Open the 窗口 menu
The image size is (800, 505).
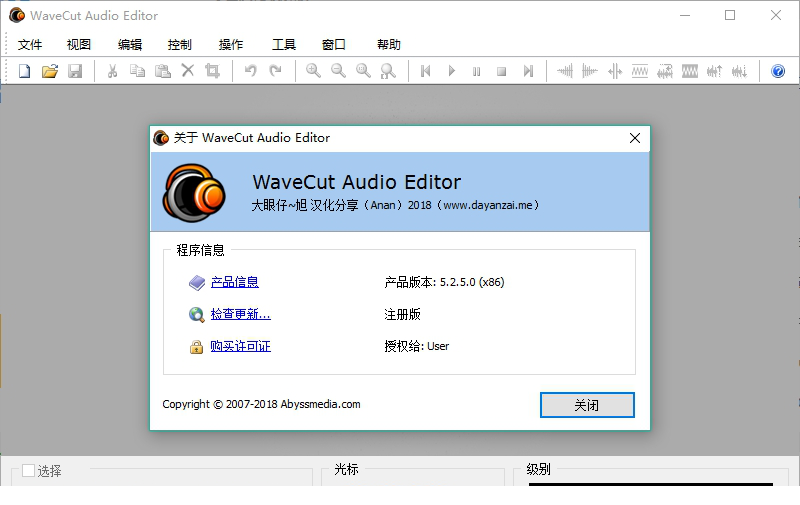[334, 45]
